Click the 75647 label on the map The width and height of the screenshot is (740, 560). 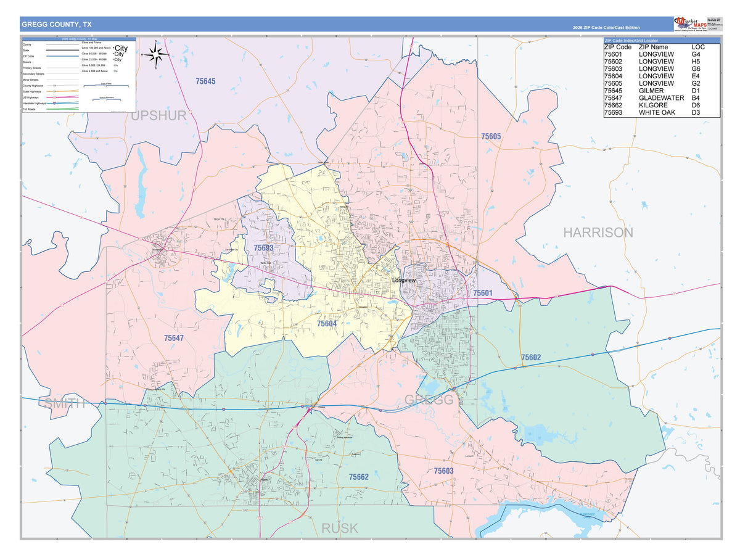pos(174,338)
